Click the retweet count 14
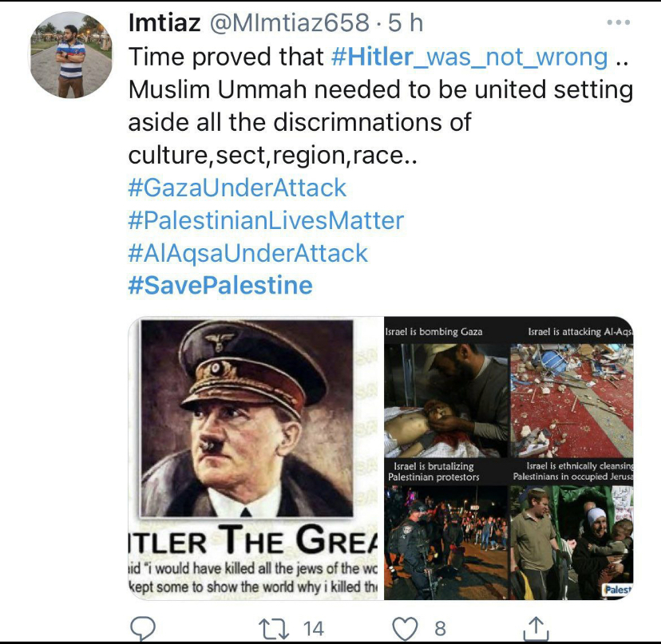Viewport: 661px width, 644px height. tap(314, 629)
